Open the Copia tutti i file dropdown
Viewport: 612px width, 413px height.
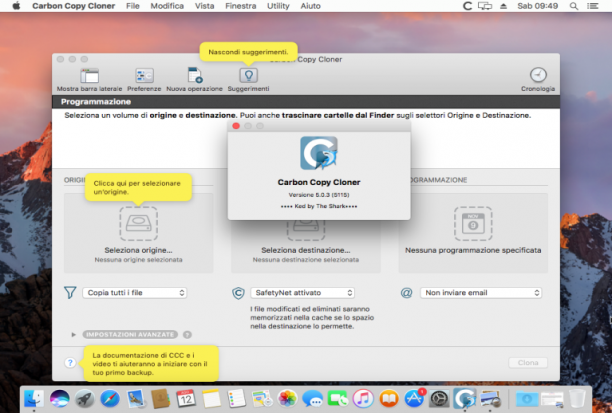click(x=135, y=293)
